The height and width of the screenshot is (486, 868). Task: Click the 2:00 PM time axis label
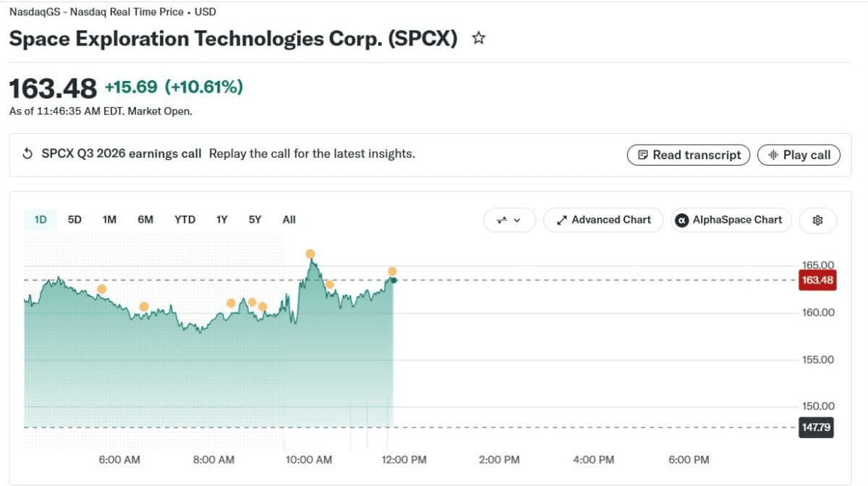tap(499, 459)
